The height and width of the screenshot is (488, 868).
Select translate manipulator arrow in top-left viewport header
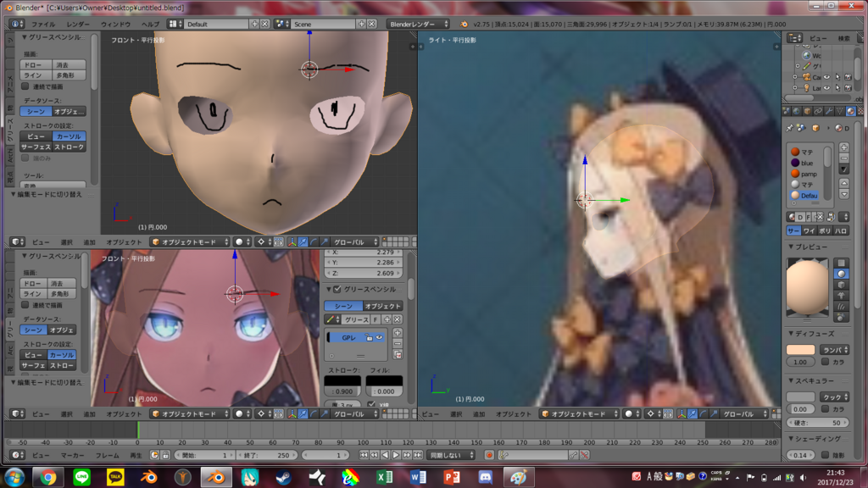tap(303, 241)
